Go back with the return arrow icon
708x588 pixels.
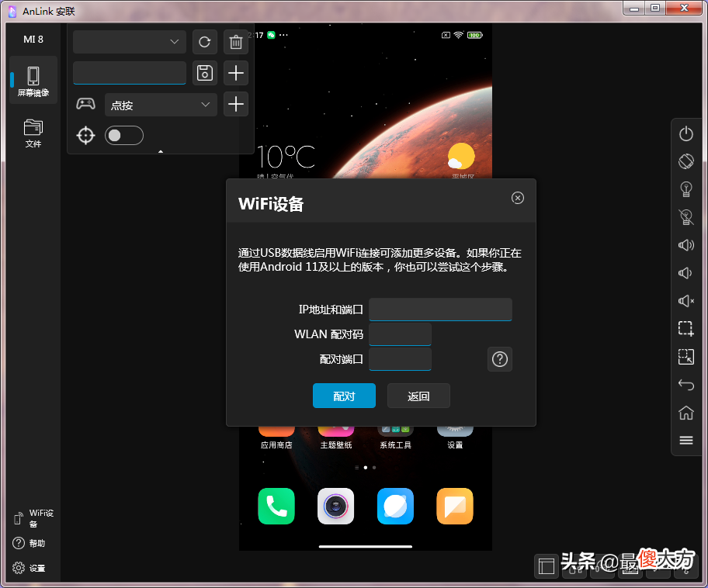pyautogui.click(x=686, y=385)
